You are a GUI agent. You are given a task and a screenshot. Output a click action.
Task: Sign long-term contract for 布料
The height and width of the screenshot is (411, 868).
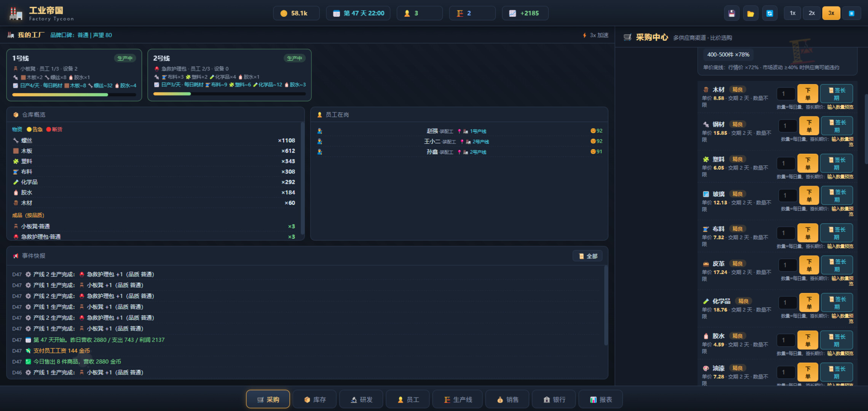(x=836, y=233)
